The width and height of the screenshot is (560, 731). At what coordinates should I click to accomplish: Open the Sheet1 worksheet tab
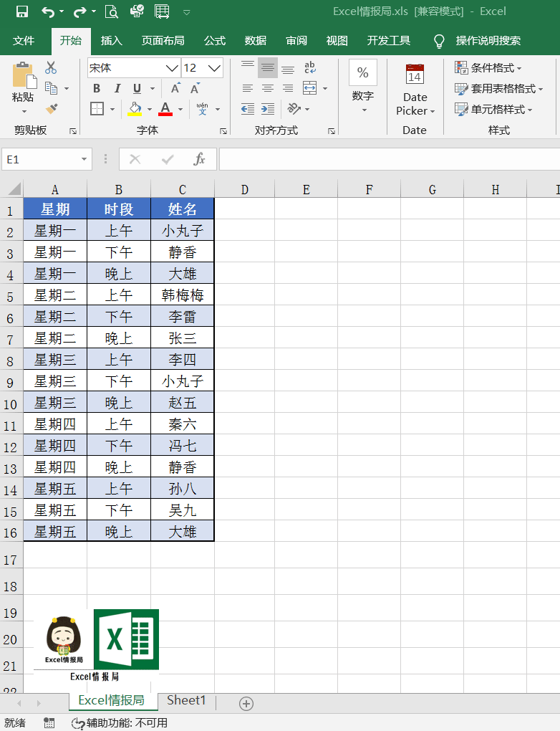click(186, 701)
